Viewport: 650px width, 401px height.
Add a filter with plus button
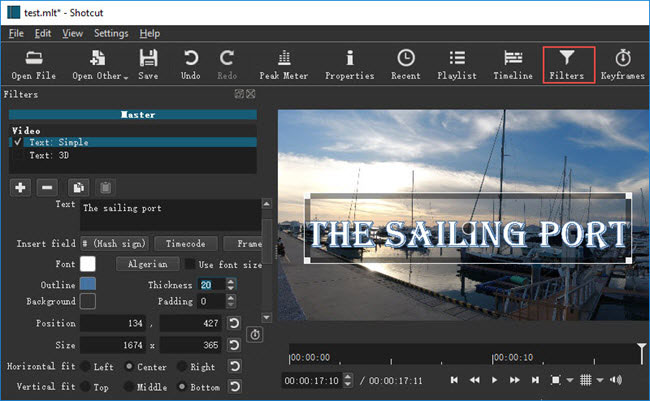coord(20,187)
